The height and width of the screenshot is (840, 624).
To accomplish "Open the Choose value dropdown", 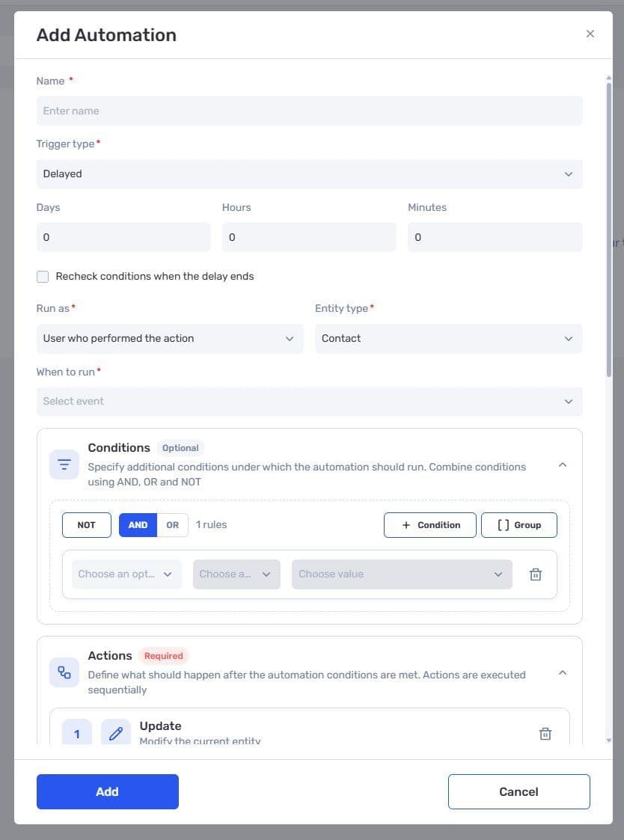I will (402, 574).
